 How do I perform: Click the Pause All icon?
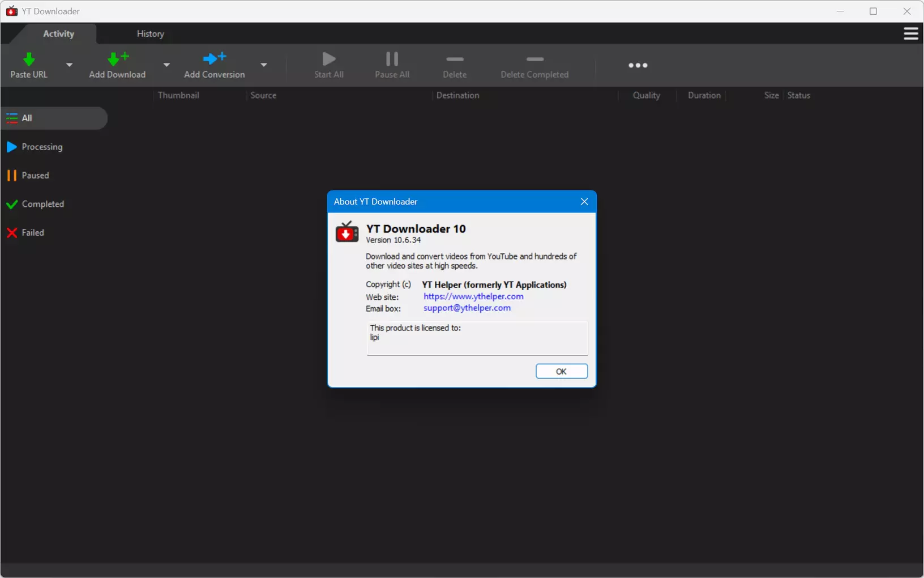click(392, 58)
